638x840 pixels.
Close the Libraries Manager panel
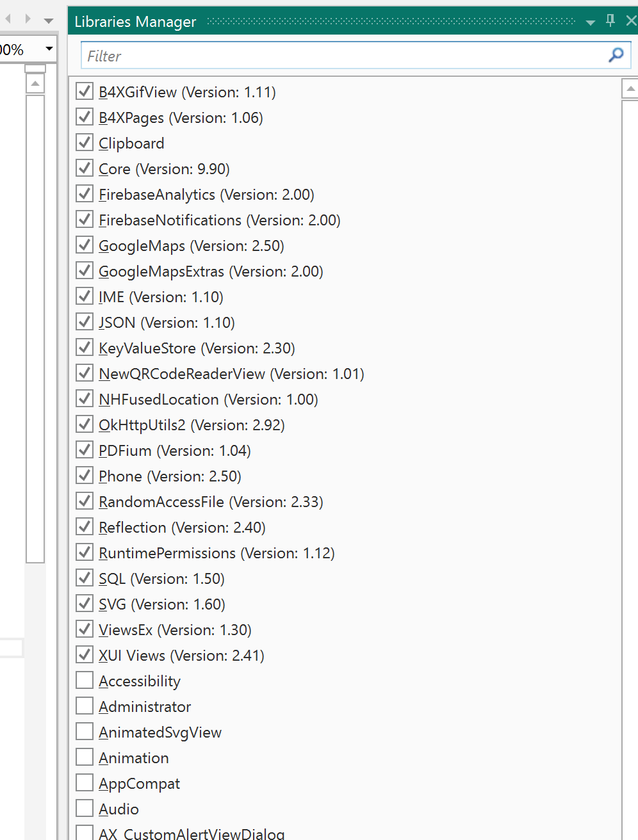coord(631,20)
